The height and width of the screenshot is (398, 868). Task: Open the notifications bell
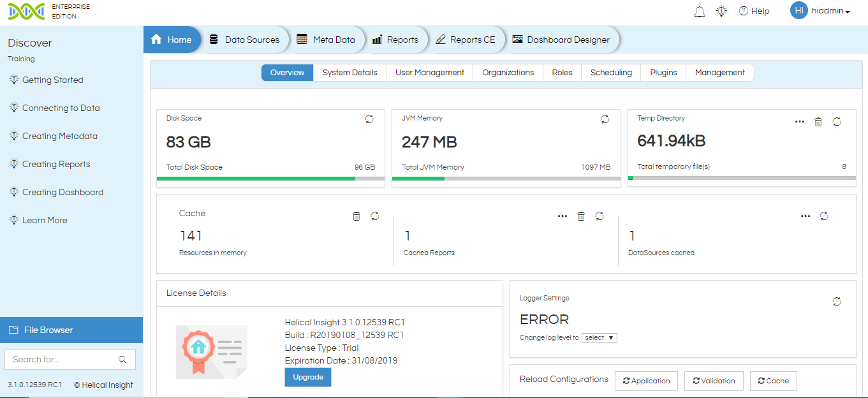[x=699, y=11]
